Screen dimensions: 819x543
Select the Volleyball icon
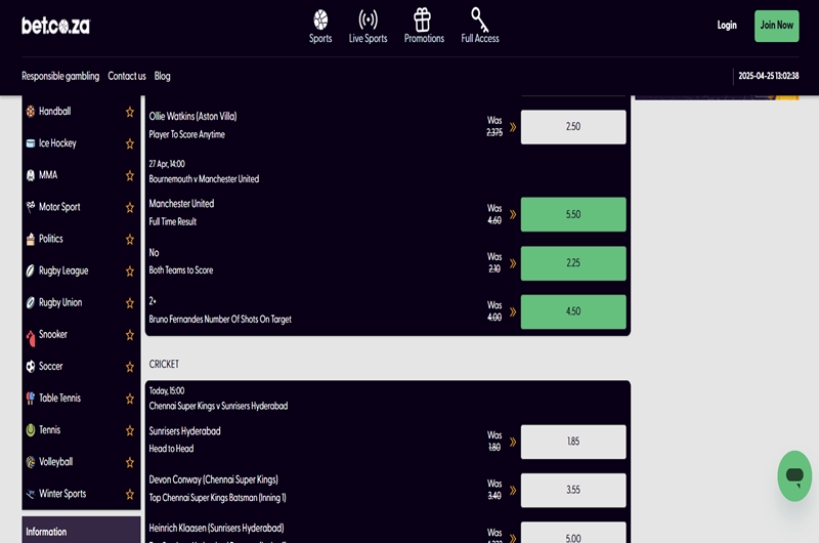[x=30, y=462]
